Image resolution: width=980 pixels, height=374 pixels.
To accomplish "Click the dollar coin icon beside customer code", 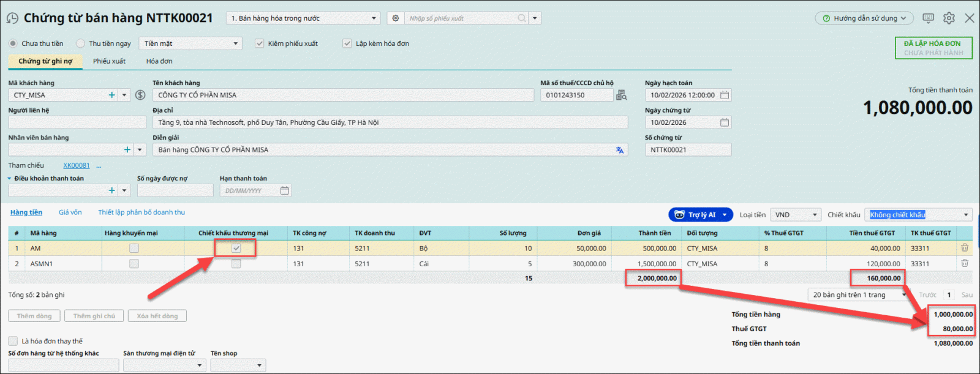I will [140, 95].
